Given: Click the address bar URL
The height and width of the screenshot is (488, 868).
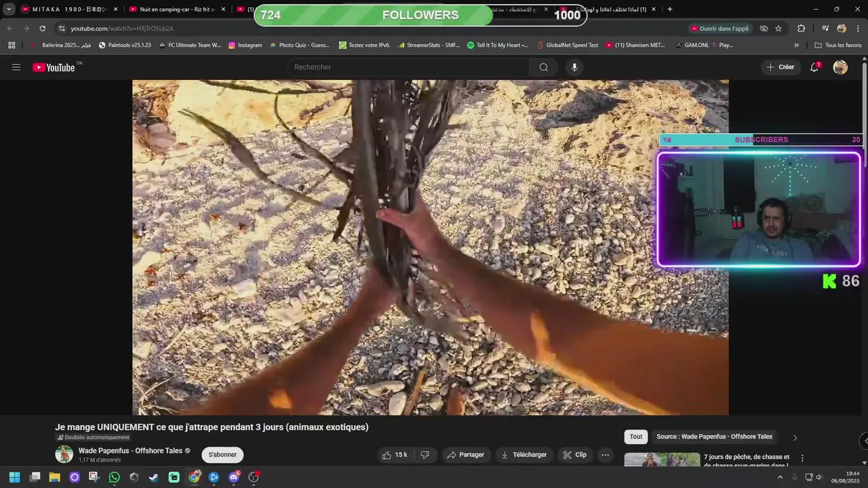Looking at the screenshot, I should (122, 28).
